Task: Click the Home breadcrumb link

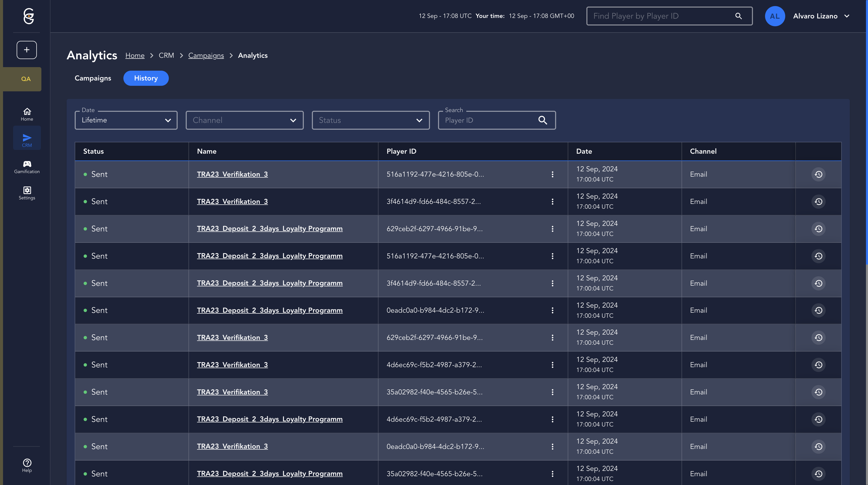Action: pyautogui.click(x=135, y=55)
